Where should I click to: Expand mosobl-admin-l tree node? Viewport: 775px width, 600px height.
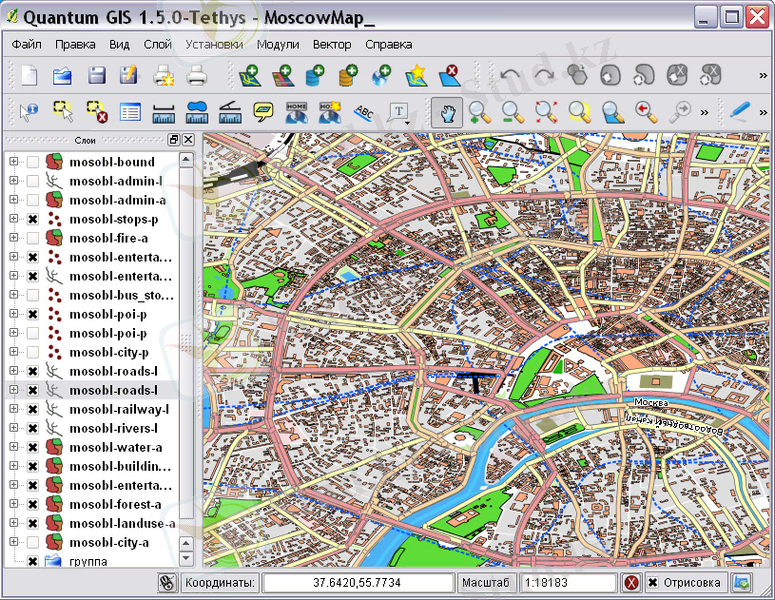[13, 180]
